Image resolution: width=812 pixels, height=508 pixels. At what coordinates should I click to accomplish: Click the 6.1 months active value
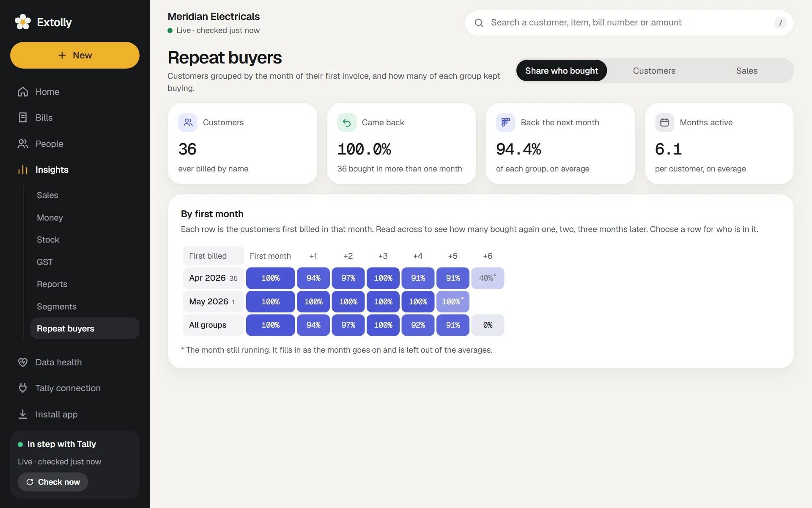(668, 149)
